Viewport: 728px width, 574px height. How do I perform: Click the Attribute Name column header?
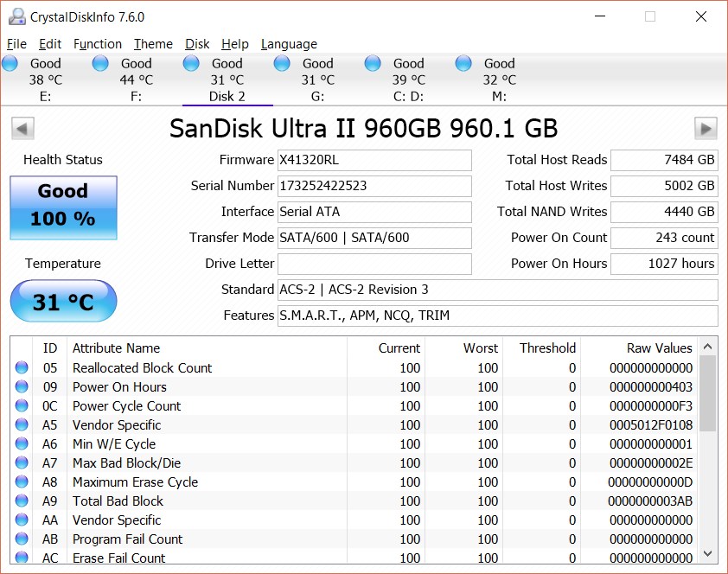tap(207, 348)
